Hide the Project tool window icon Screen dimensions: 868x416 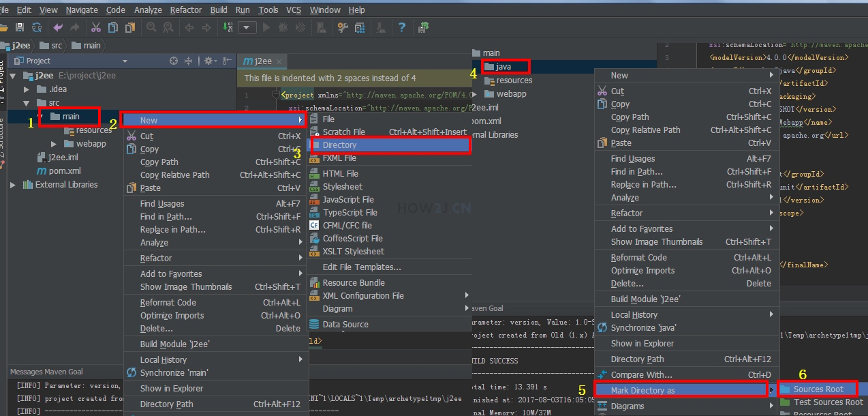coord(227,61)
